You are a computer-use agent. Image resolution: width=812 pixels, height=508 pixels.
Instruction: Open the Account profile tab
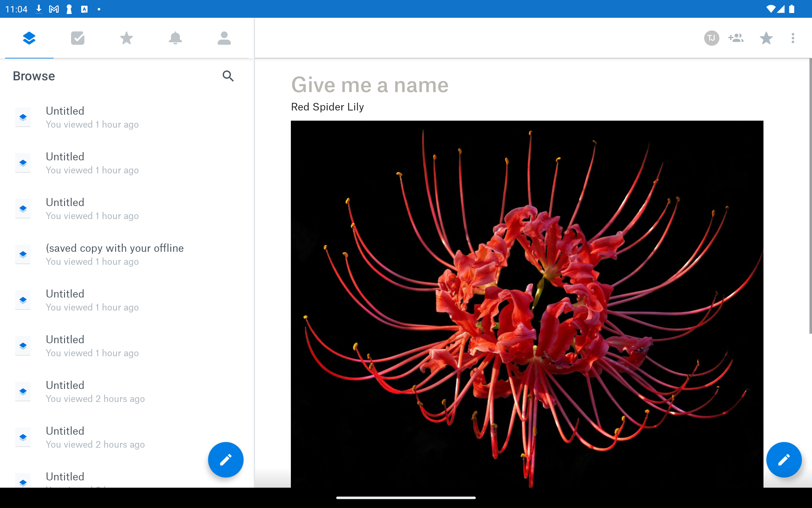pyautogui.click(x=224, y=38)
